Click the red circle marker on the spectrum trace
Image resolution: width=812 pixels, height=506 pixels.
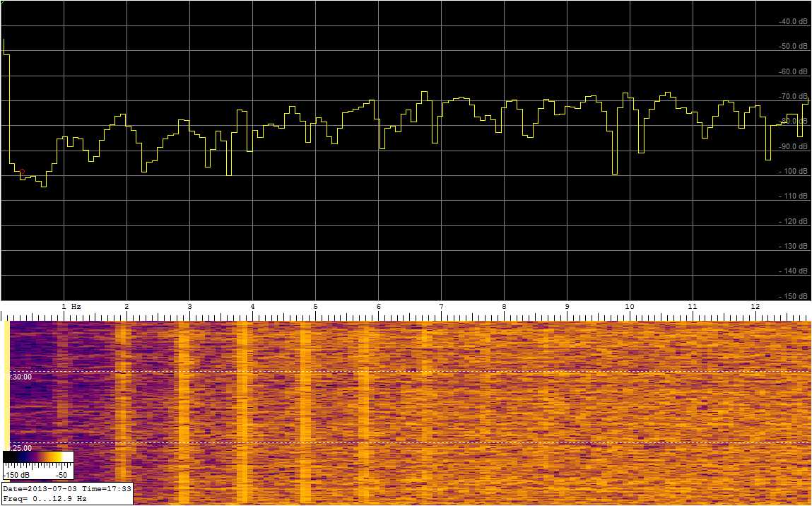pyautogui.click(x=22, y=172)
